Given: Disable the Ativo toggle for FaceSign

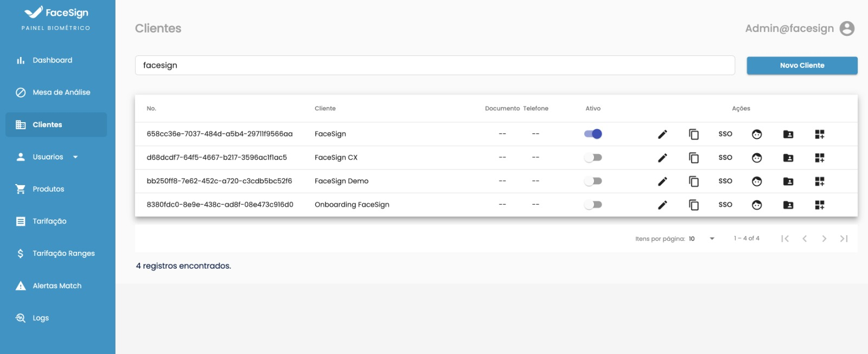Looking at the screenshot, I should tap(593, 134).
